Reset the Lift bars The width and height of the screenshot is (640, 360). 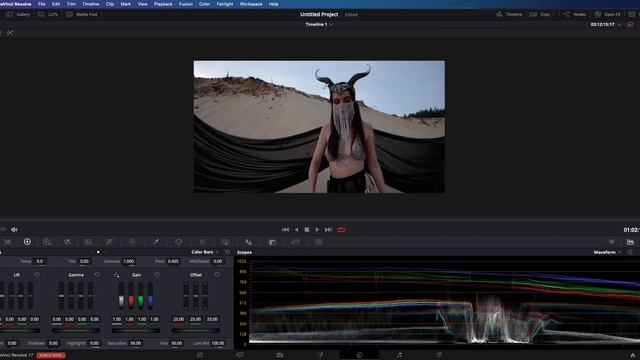pos(37,275)
